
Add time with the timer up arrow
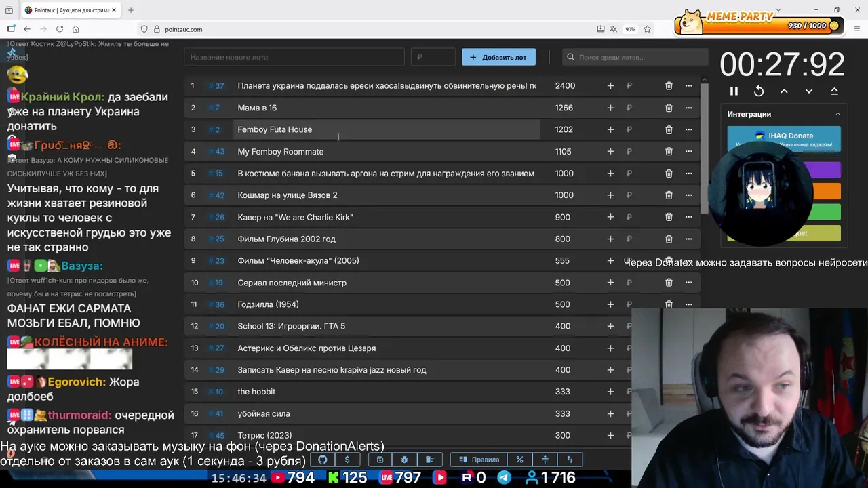click(x=784, y=91)
